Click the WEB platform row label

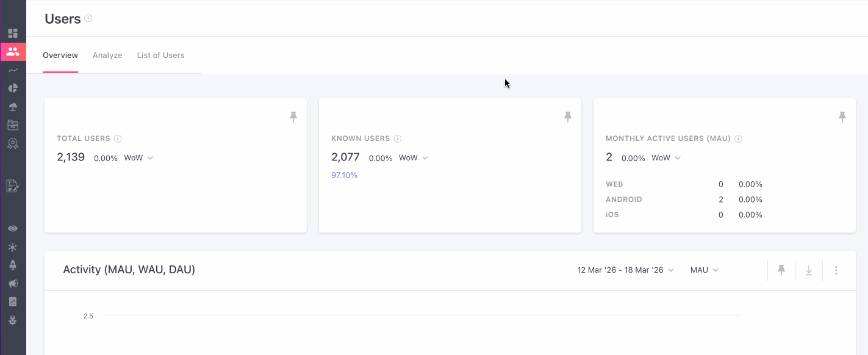614,184
